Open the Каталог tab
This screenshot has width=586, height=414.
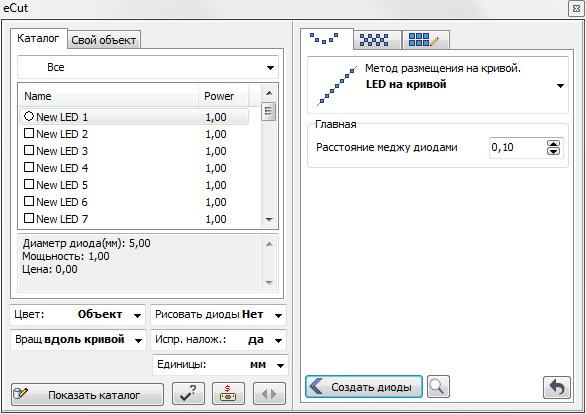38,38
